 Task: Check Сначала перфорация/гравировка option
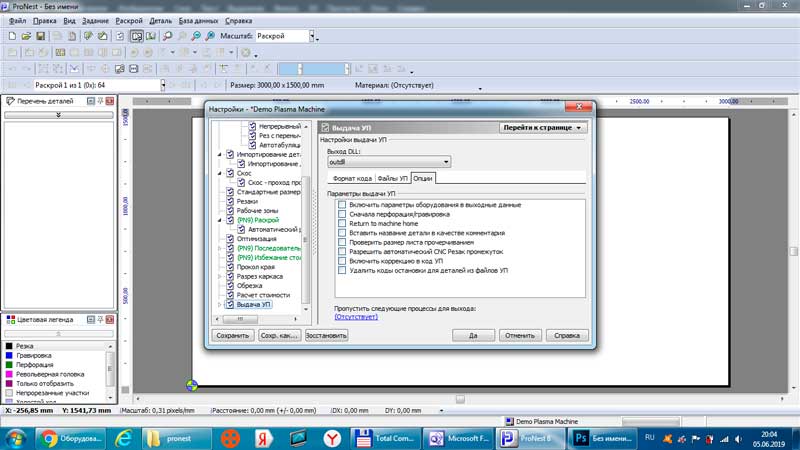click(342, 214)
